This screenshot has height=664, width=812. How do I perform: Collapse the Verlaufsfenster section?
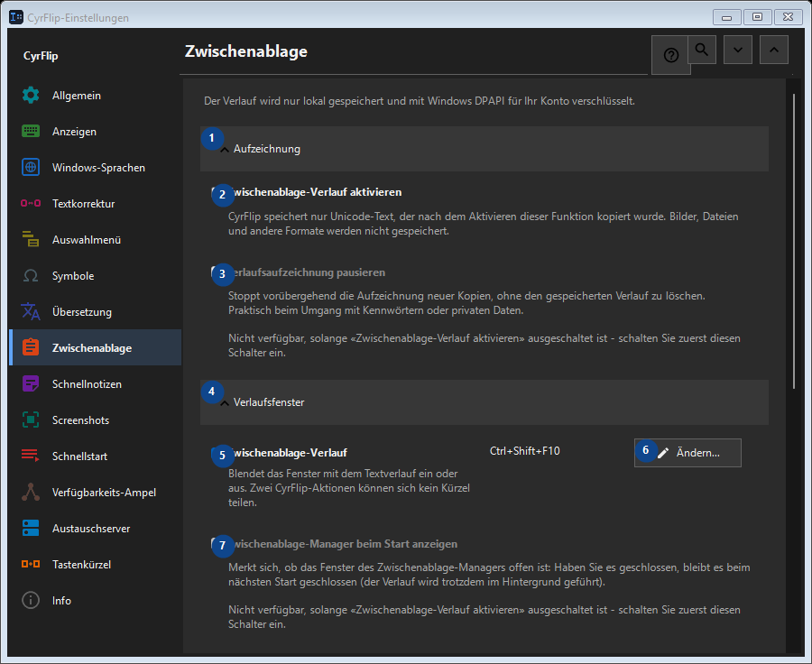pos(484,402)
